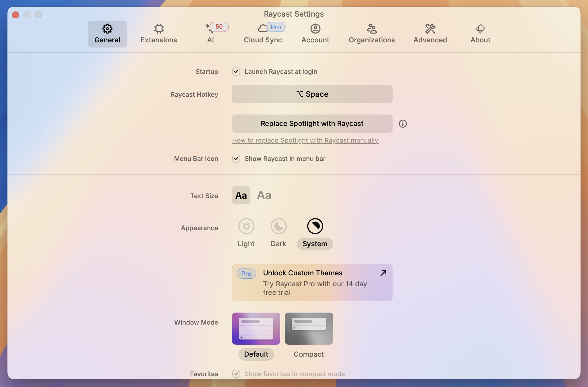
Task: Switch appearance to System
Action: [315, 226]
